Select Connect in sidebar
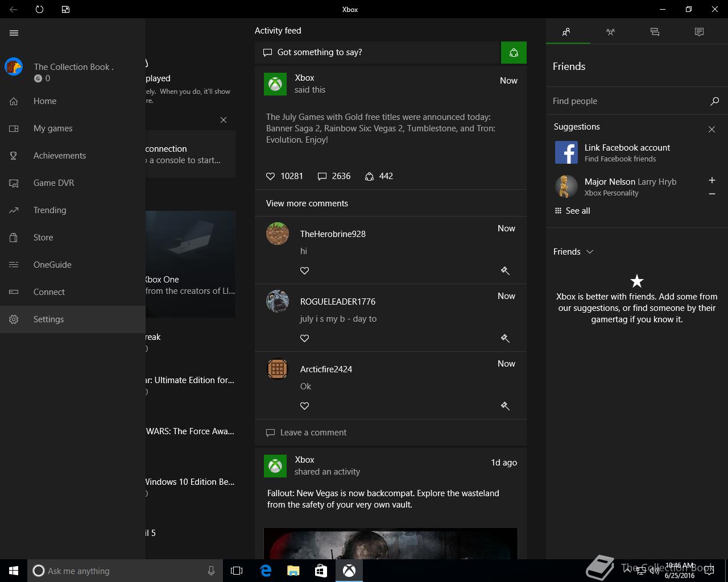The image size is (728, 582). [73, 292]
